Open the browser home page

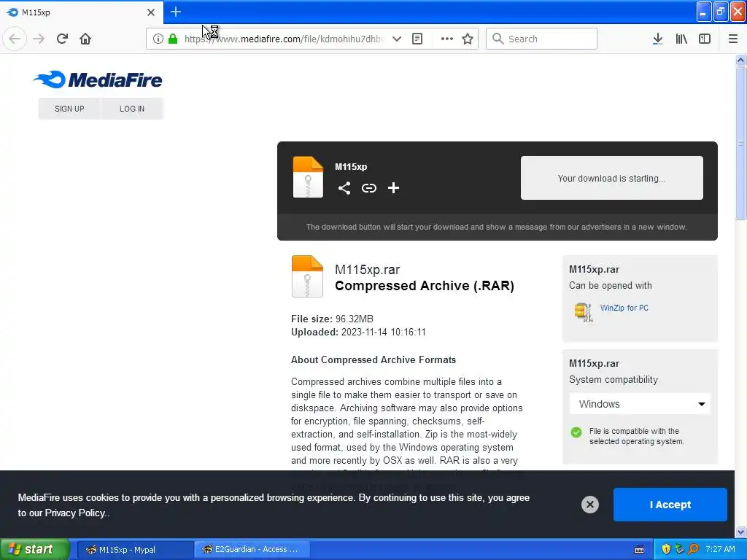click(85, 39)
